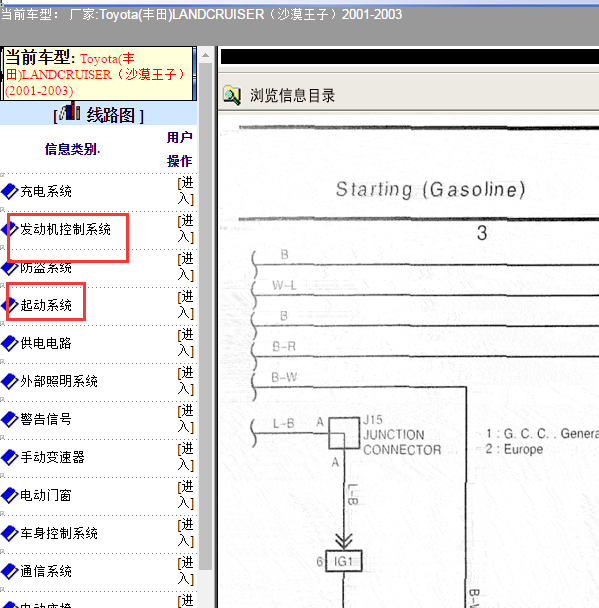Select the 电动门窗 entry

point(46,495)
